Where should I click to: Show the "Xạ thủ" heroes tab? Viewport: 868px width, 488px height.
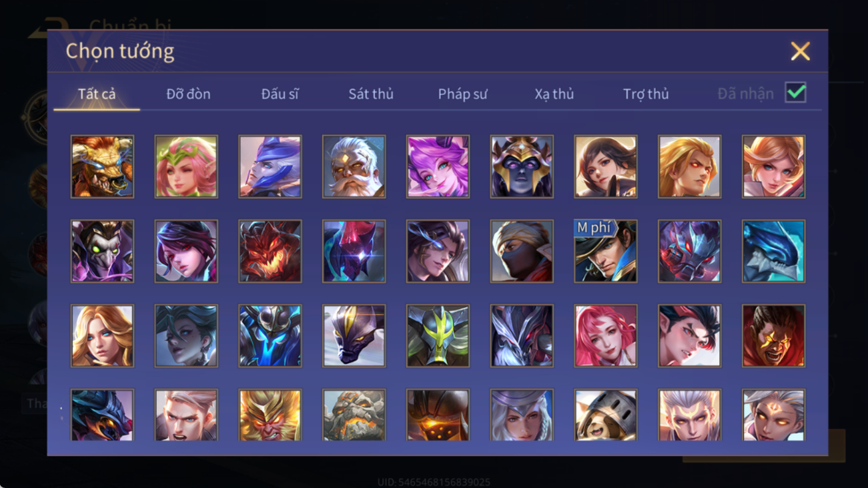tap(554, 94)
